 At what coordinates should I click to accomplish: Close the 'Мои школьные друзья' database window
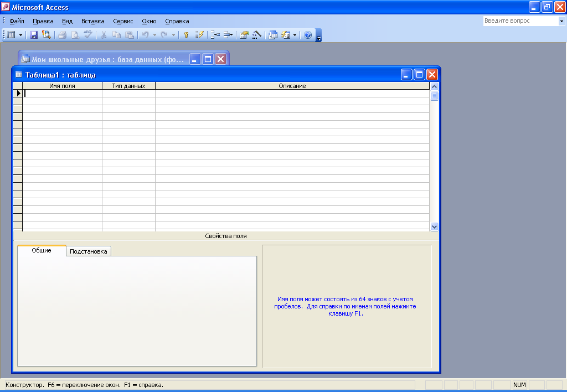(220, 59)
